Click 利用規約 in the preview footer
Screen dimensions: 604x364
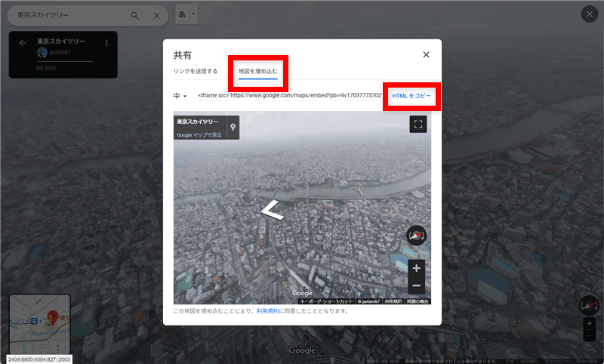[393, 301]
